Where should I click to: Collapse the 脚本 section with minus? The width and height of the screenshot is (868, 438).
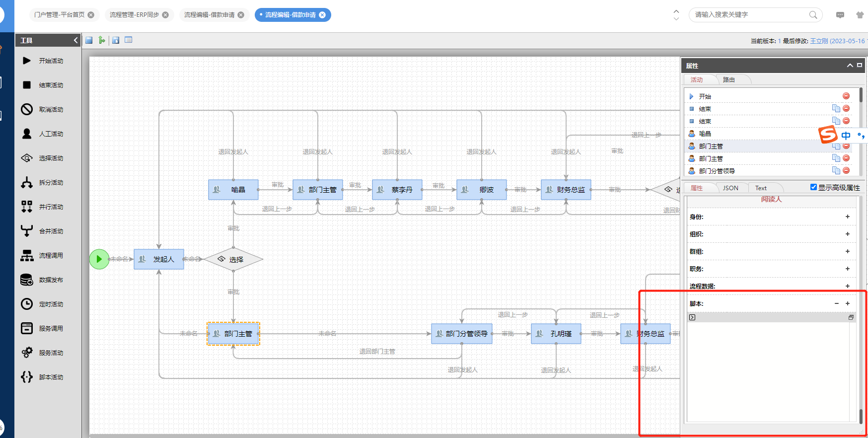point(837,303)
